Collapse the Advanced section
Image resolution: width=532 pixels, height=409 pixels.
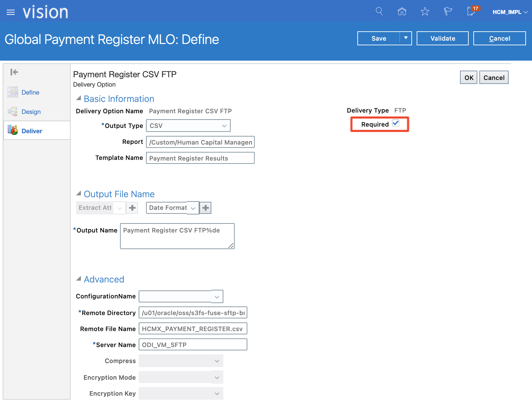(79, 279)
